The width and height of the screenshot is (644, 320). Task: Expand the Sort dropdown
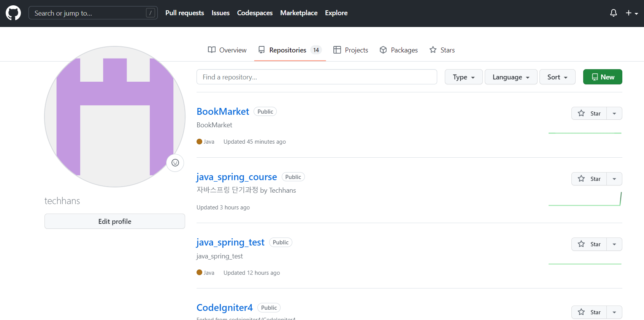pyautogui.click(x=557, y=77)
